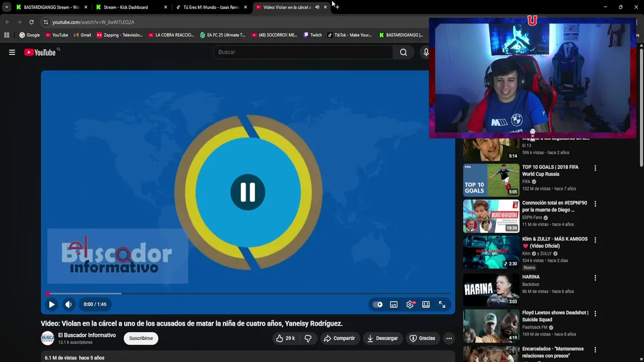Open options for Floyd Lawton Deadshot video
Screen dimensions: 644x362
[x=595, y=314]
